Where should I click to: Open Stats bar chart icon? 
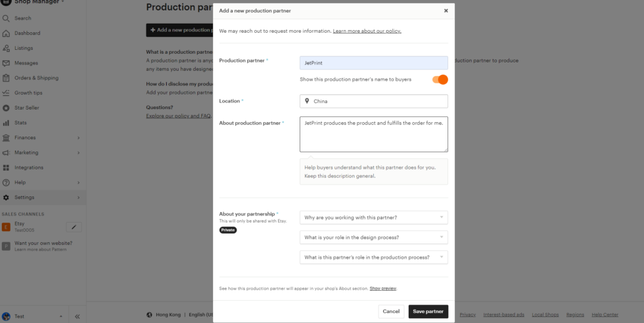(x=7, y=123)
